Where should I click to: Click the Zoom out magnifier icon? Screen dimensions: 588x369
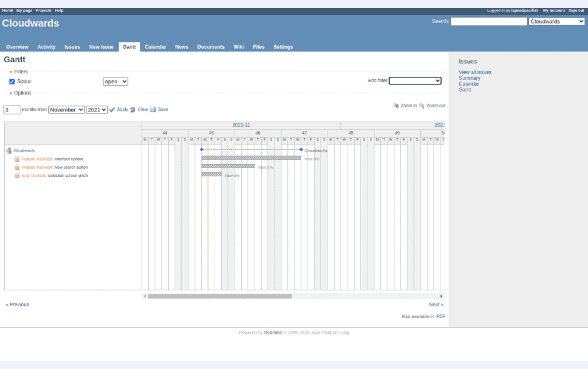coord(422,105)
